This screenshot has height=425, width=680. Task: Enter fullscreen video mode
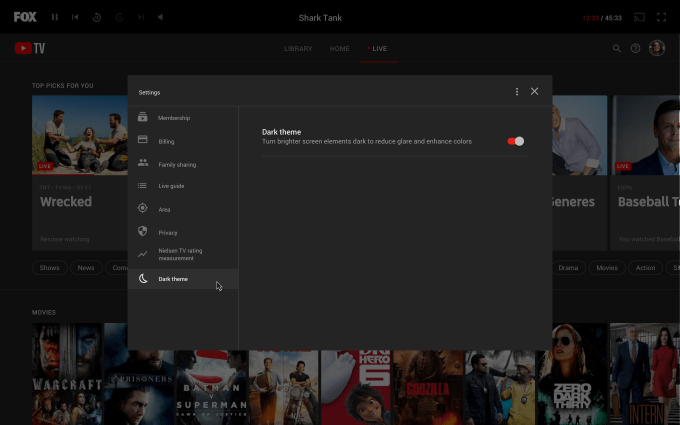click(x=661, y=17)
